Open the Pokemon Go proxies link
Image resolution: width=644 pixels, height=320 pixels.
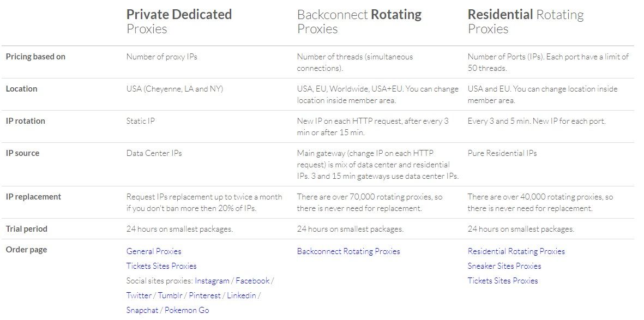pos(186,310)
